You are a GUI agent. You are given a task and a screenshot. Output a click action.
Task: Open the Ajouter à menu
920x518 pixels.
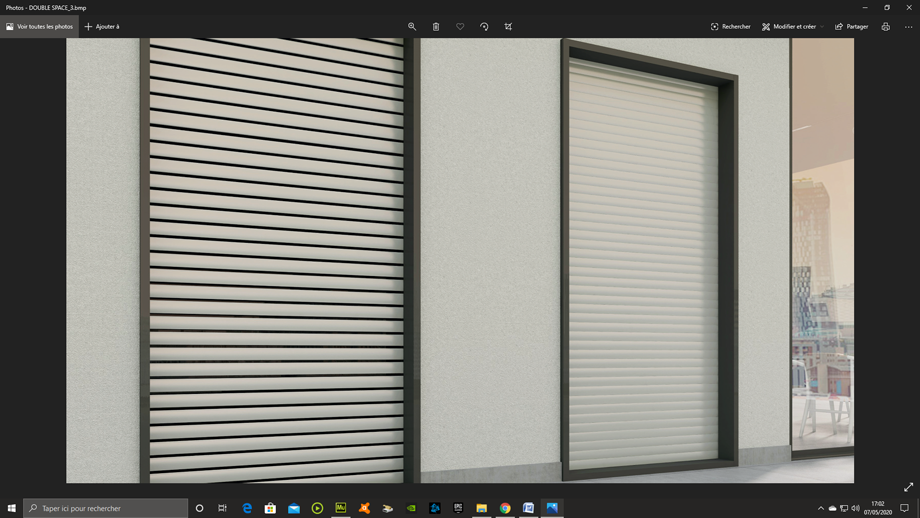(x=102, y=27)
